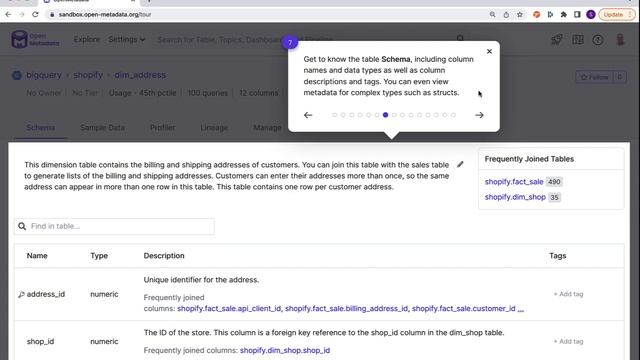Viewport: 640px width, 360px height.
Task: Open the browser side panel icon
Action: pyautogui.click(x=577, y=14)
